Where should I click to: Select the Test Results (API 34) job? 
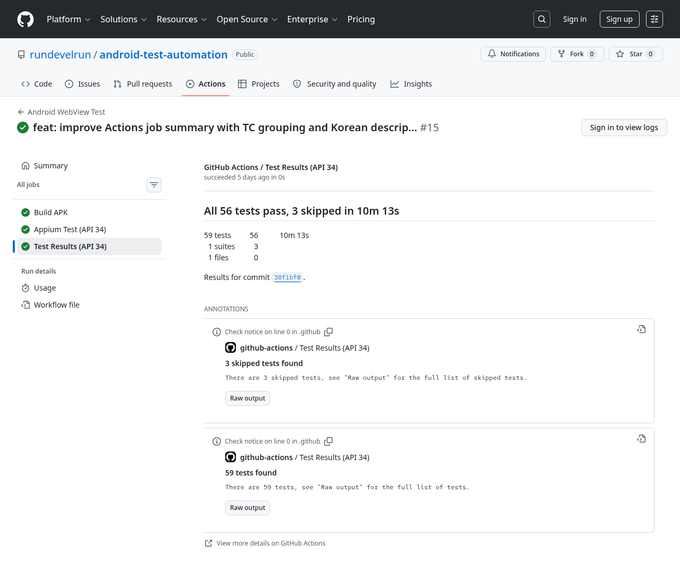tap(89, 246)
